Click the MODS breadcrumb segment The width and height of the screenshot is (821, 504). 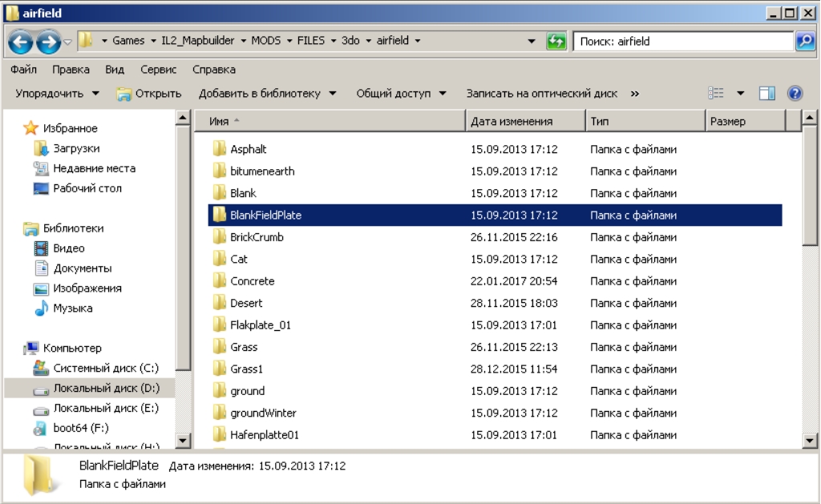click(x=266, y=41)
